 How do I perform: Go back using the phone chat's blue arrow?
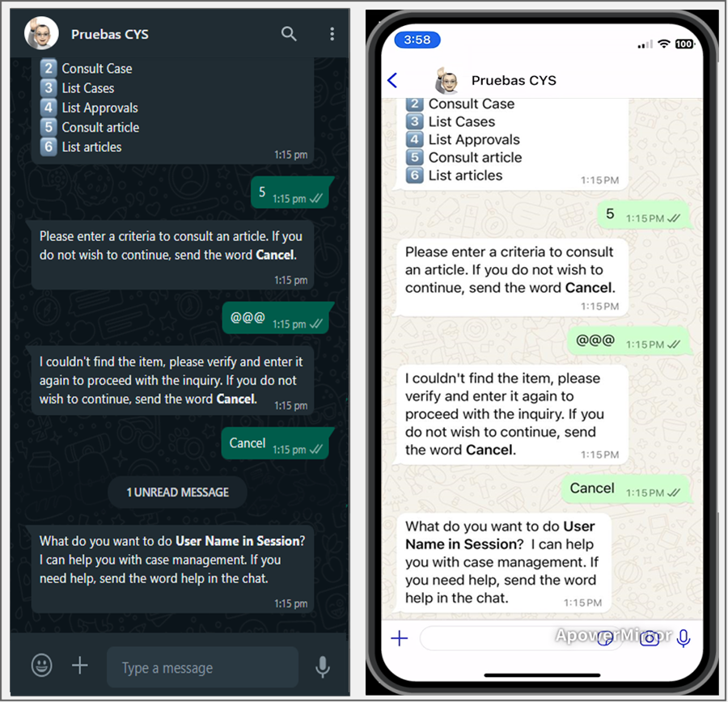(392, 80)
